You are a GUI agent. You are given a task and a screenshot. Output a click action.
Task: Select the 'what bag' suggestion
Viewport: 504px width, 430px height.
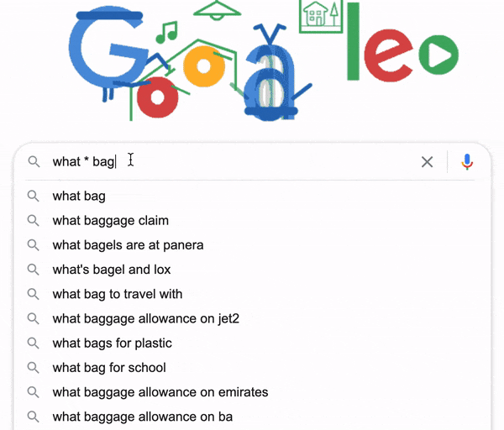pos(79,197)
